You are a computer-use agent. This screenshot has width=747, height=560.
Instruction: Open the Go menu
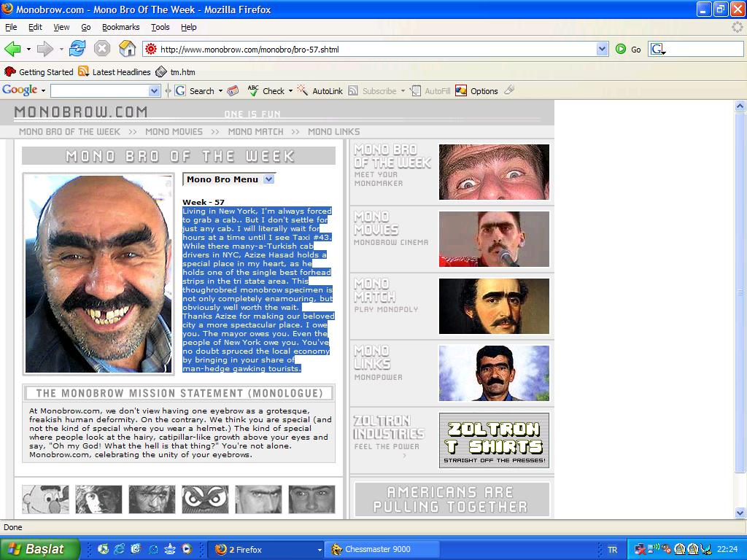[x=86, y=27]
